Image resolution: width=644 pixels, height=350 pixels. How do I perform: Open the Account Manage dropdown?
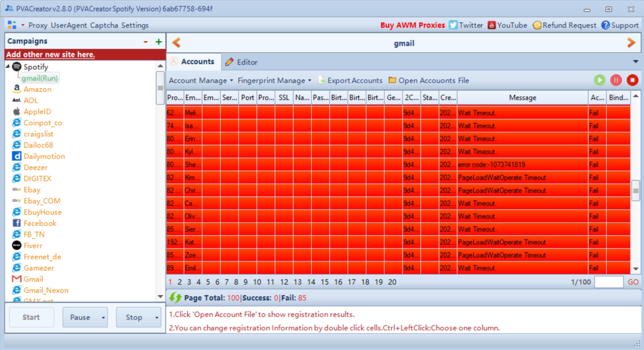coord(201,80)
